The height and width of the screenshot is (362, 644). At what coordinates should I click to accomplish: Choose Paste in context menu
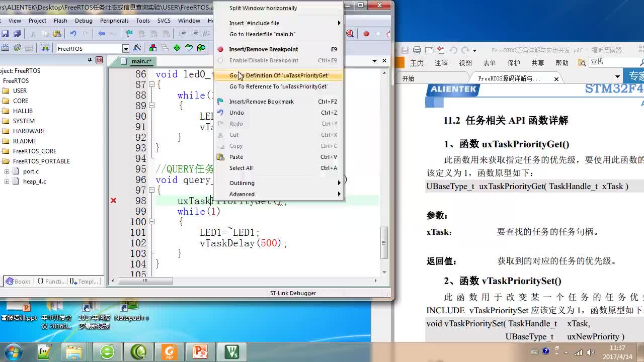click(279, 157)
